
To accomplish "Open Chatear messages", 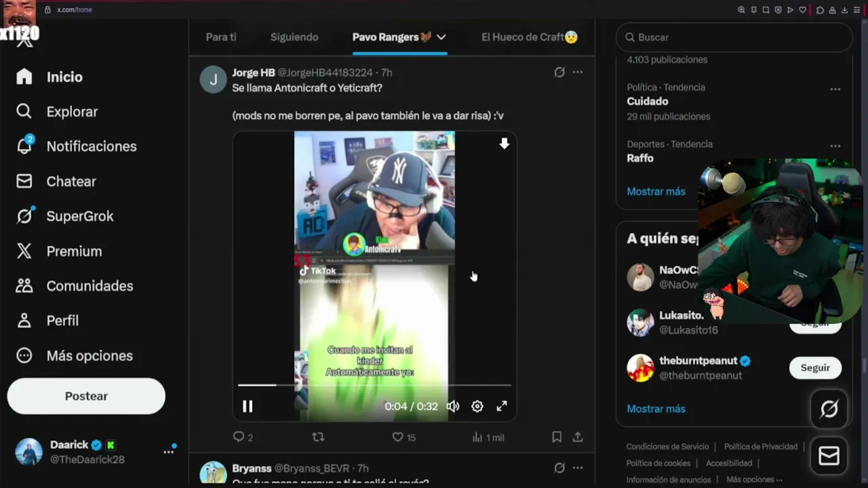I will tap(56, 182).
